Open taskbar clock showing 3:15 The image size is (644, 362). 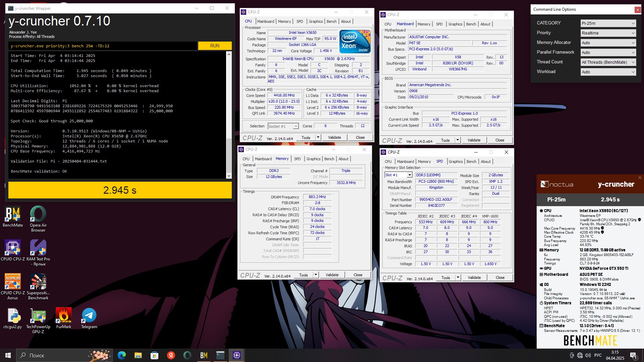click(x=615, y=355)
